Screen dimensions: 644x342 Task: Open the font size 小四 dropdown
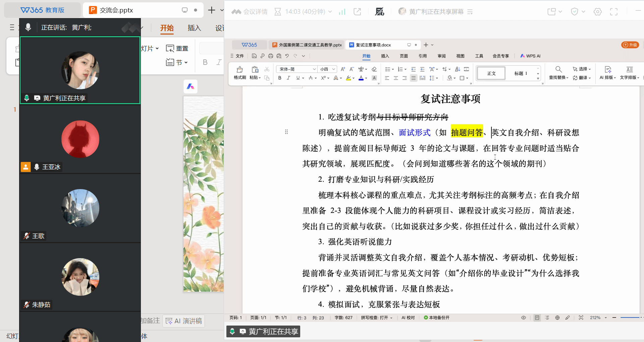334,69
